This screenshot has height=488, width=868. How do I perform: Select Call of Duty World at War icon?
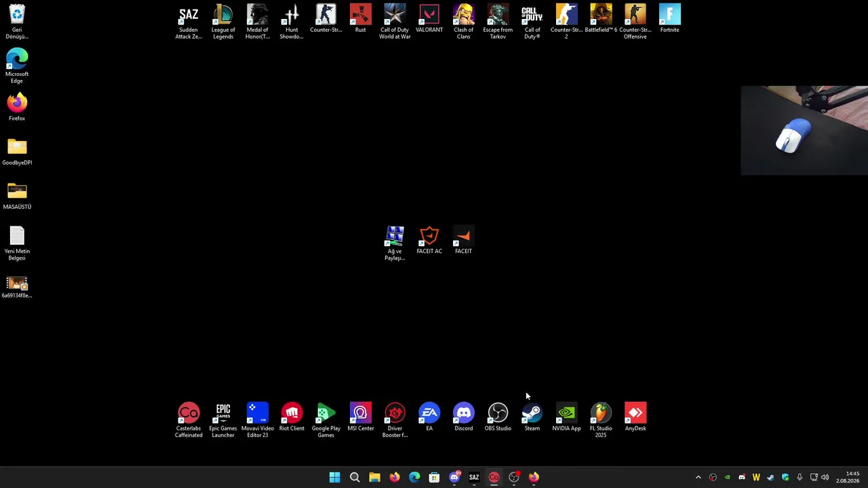pyautogui.click(x=395, y=22)
